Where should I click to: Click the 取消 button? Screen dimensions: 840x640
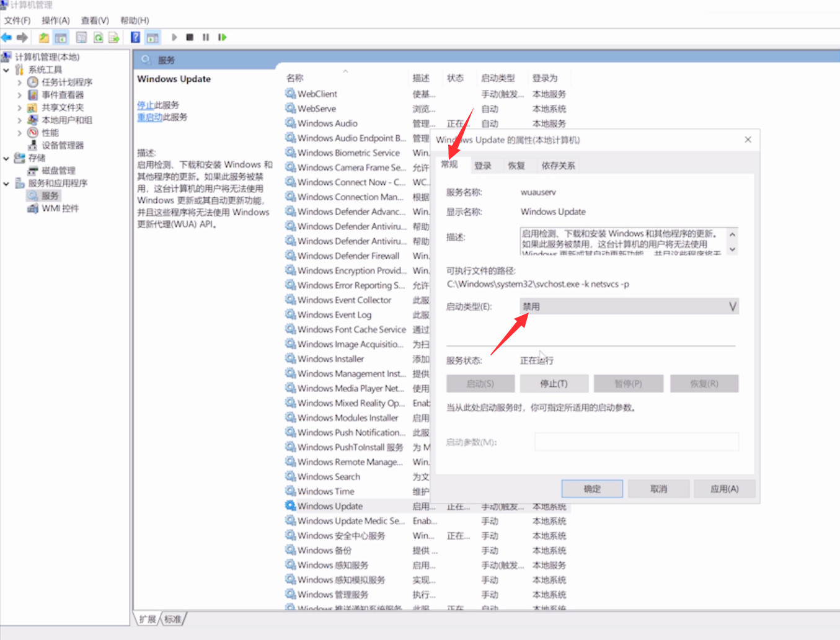pos(658,489)
